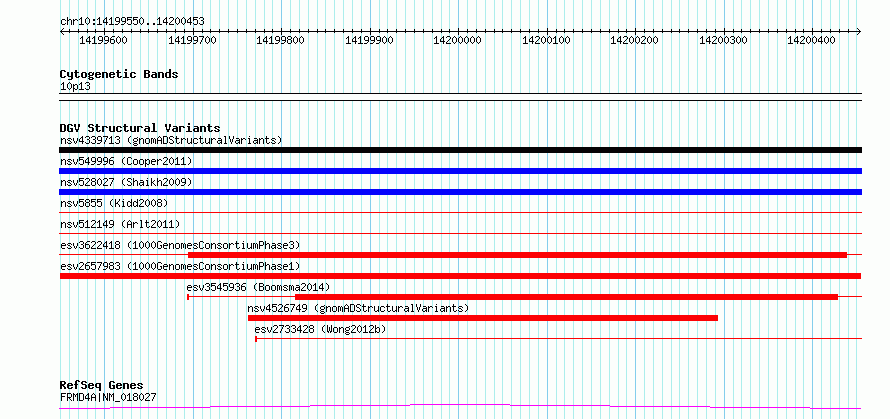Open the nsv528027 (Shaikh2009) label
Image resolution: width=890 pixels, height=419 pixels.
tap(126, 182)
